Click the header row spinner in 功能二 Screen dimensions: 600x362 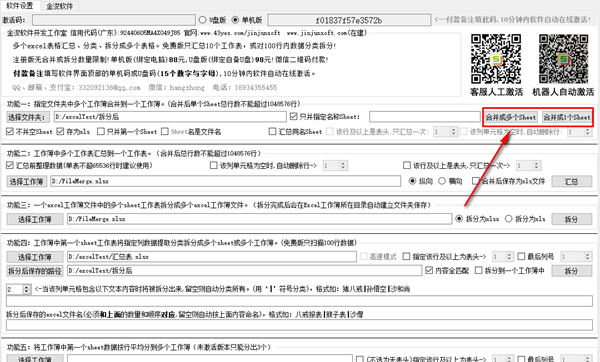[528, 165]
